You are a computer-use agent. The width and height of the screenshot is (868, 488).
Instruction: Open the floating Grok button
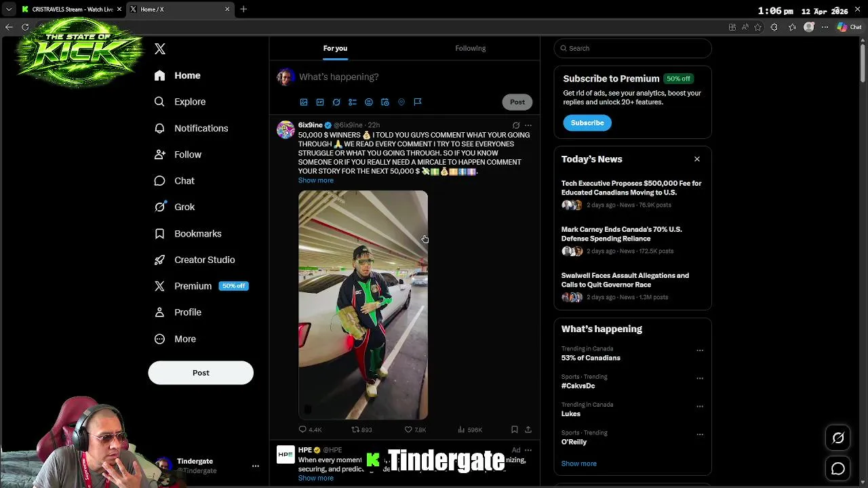pyautogui.click(x=838, y=439)
